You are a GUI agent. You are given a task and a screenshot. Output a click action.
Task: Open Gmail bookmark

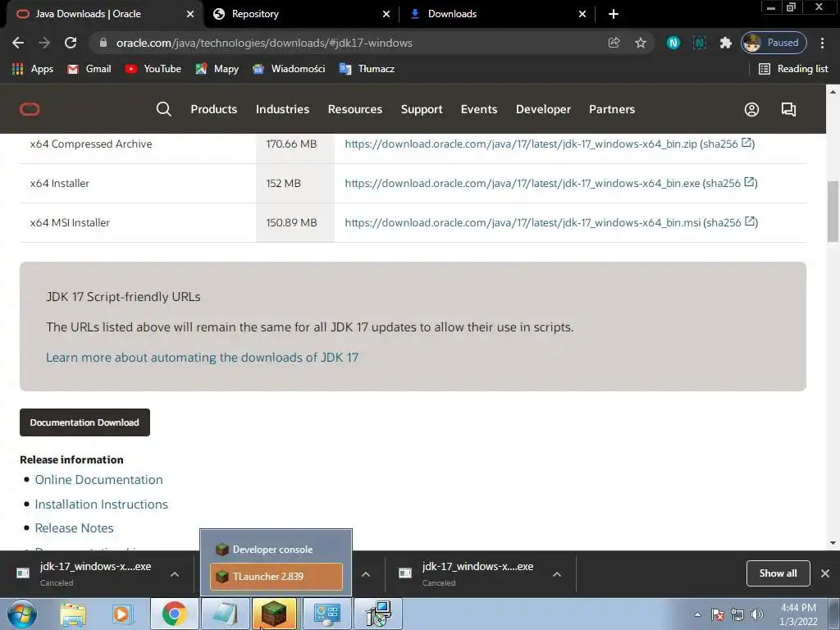pyautogui.click(x=89, y=69)
